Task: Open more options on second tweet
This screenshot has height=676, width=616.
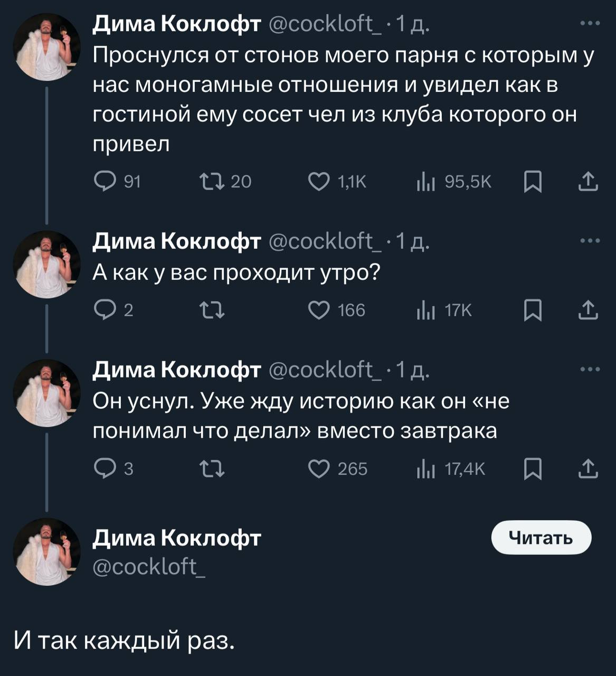Action: [590, 241]
